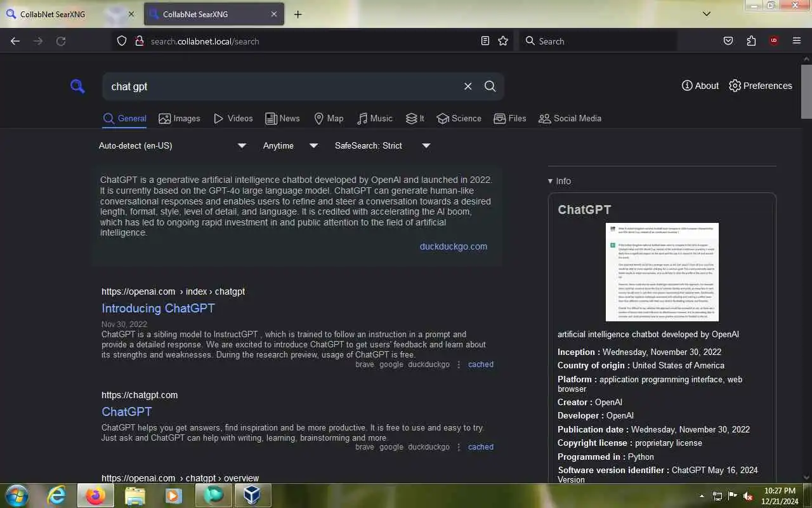The image size is (812, 508).
Task: Switch to the Files category
Action: pyautogui.click(x=509, y=118)
